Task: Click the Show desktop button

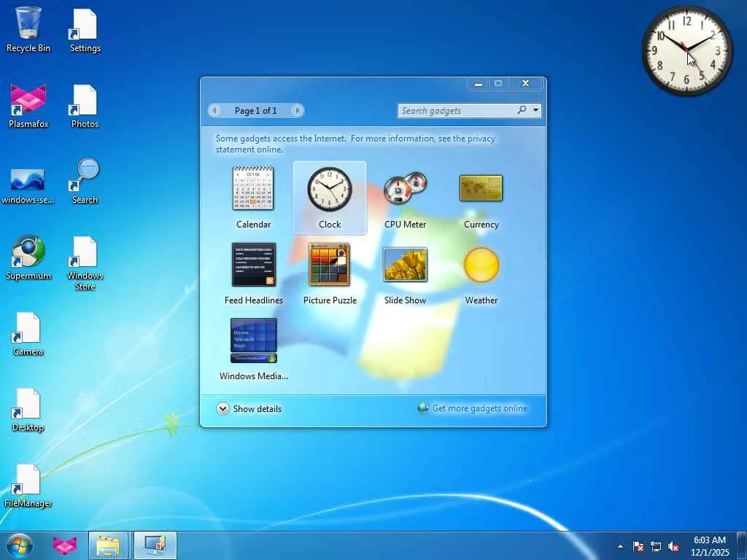Action: 742,545
